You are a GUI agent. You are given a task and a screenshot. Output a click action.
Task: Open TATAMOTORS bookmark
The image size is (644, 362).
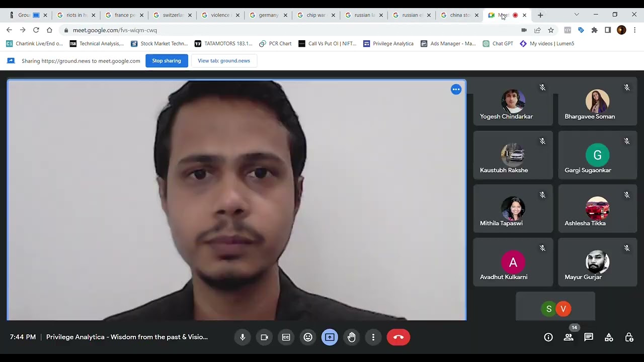[223, 44]
